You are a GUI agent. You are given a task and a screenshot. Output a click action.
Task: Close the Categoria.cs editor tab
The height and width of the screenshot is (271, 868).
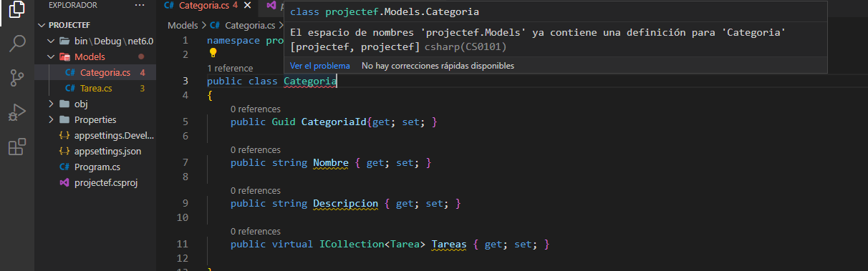(x=248, y=6)
